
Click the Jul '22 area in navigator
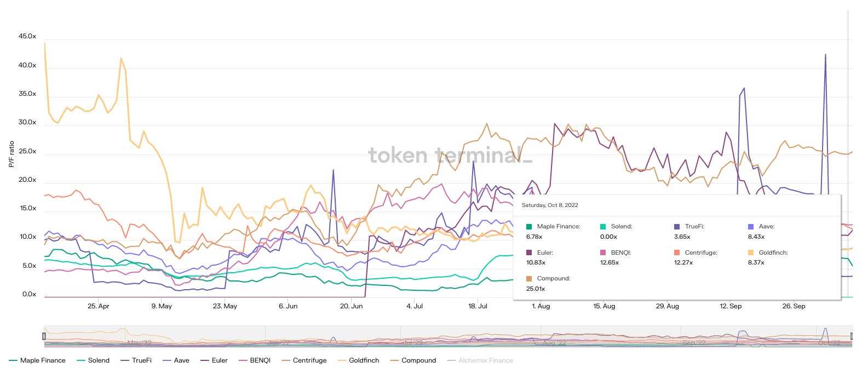413,342
